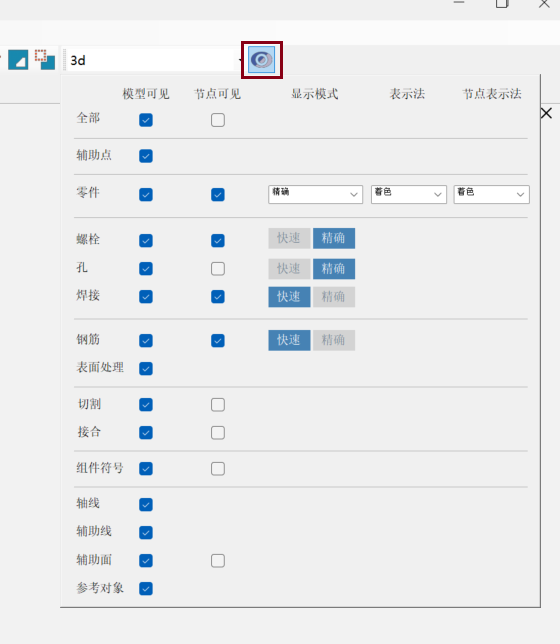Viewport: 560px width, 644px height.
Task: Expand the 零件 显示模式 dropdown
Action: (x=315, y=194)
